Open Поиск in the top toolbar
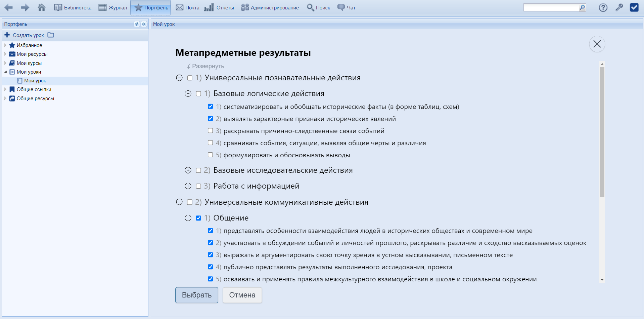Screen dimensions: 644x319 pos(318,7)
